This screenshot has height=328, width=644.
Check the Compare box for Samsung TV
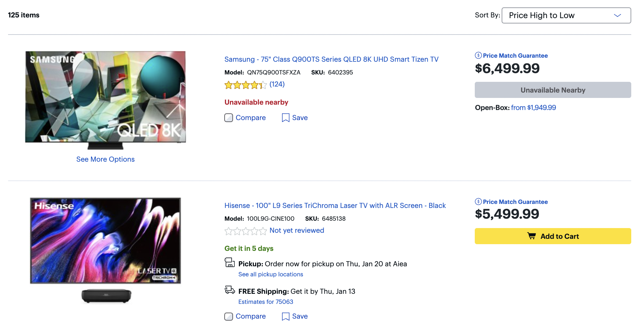coord(229,118)
